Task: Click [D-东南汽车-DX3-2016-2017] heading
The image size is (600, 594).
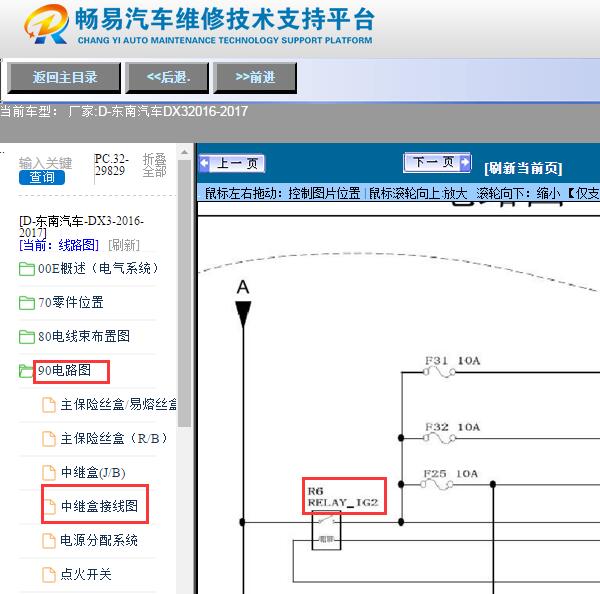Action: pyautogui.click(x=82, y=227)
